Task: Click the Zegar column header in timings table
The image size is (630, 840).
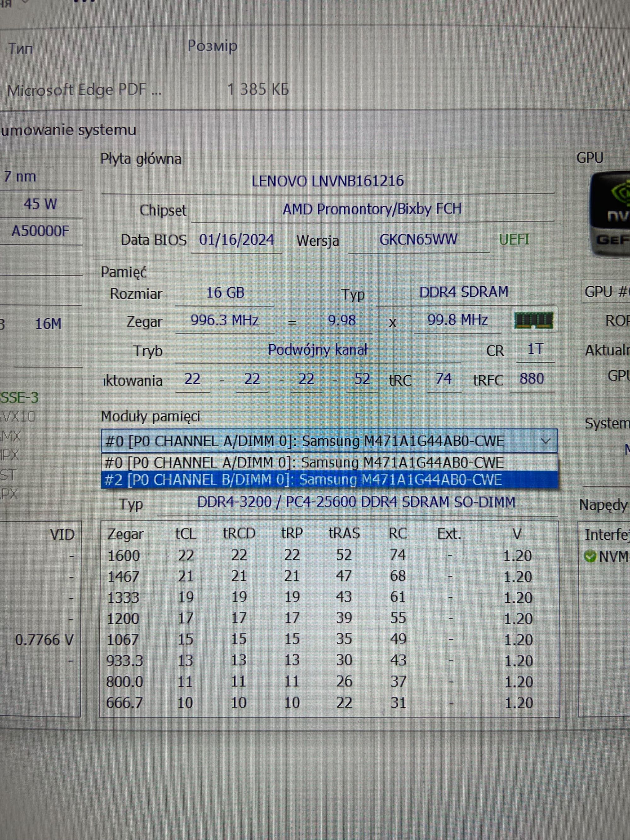Action: pyautogui.click(x=125, y=534)
